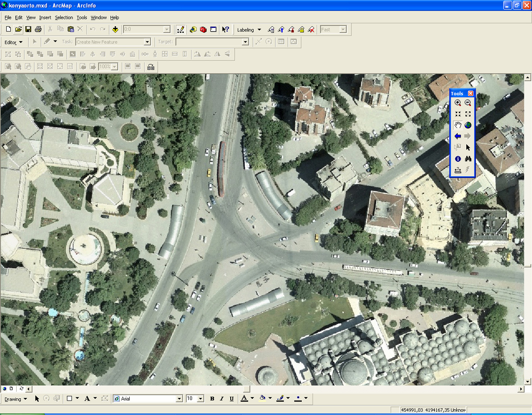The height and width of the screenshot is (415, 532).
Task: Open the Help menu
Action: tap(115, 18)
